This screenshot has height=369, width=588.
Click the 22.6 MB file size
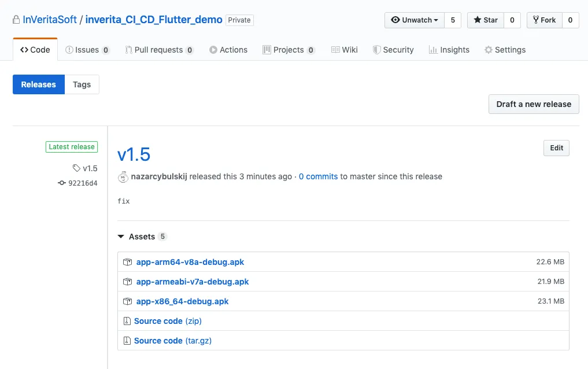[550, 262]
